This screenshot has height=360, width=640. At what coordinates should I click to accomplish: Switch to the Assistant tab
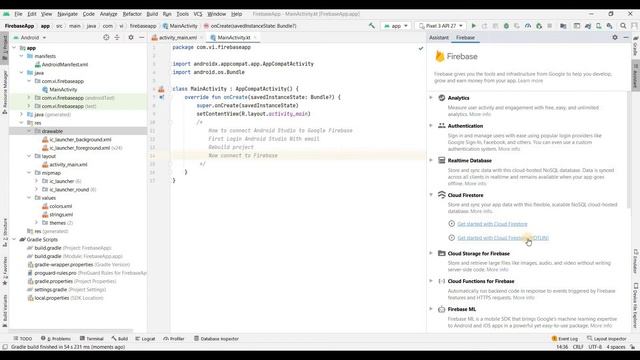coord(439,38)
